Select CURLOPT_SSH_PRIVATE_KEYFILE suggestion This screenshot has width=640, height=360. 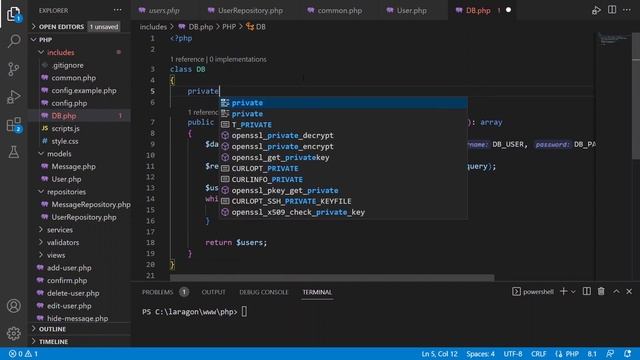click(343, 201)
